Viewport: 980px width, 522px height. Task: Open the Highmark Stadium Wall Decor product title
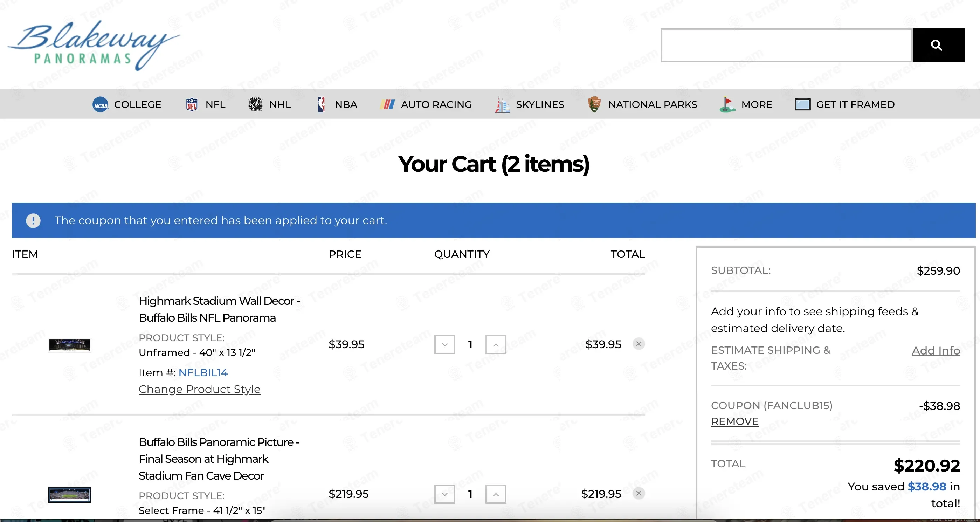[220, 309]
